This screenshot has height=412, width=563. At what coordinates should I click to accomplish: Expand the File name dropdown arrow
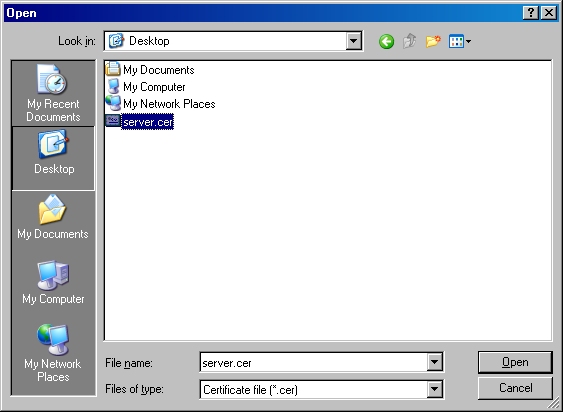coord(434,362)
